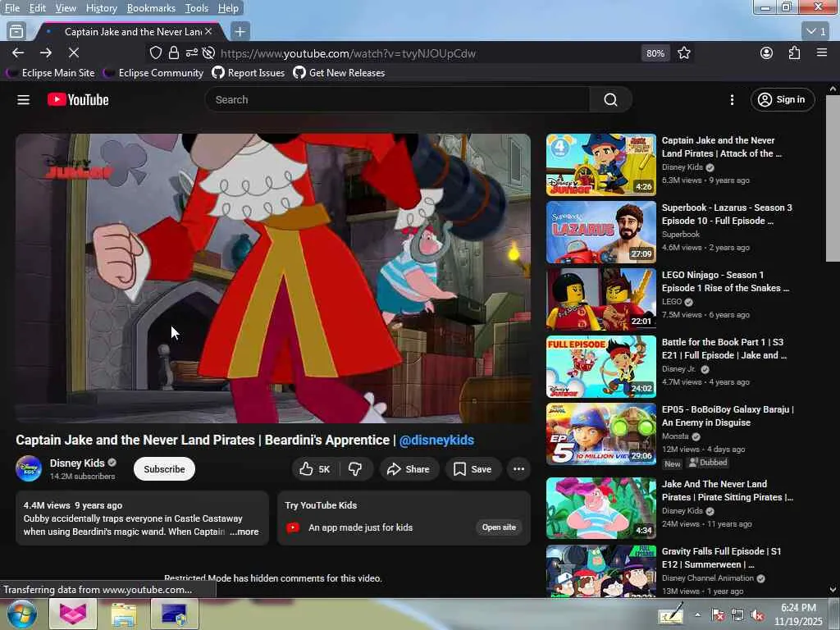Click the Sign in button
840x630 pixels.
(782, 99)
